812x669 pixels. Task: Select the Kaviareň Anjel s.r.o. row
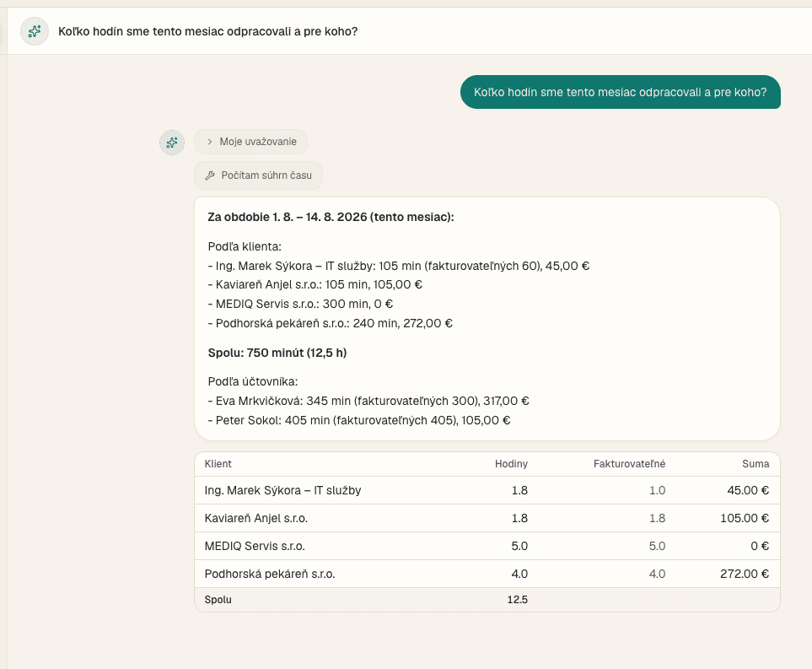tap(487, 518)
